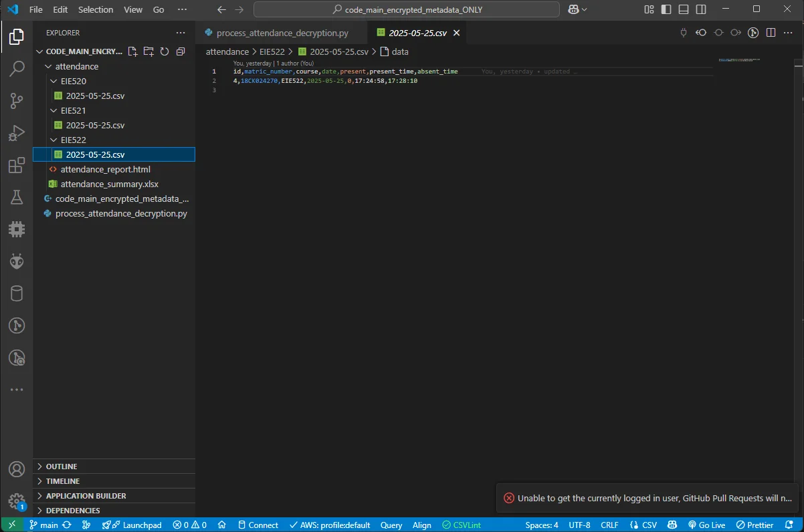
Task: Toggle the Primary Side Bar layout button
Action: (666, 9)
